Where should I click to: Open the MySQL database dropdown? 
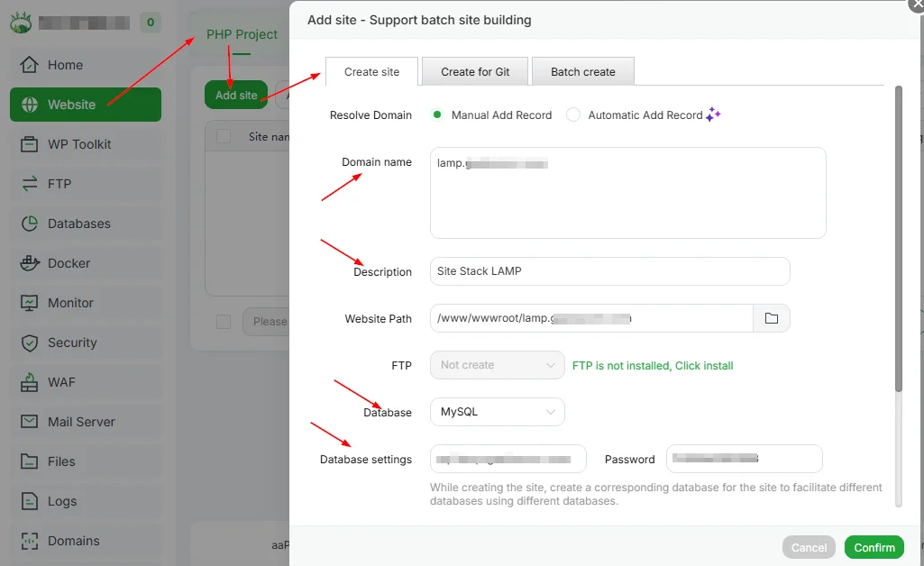coord(498,412)
